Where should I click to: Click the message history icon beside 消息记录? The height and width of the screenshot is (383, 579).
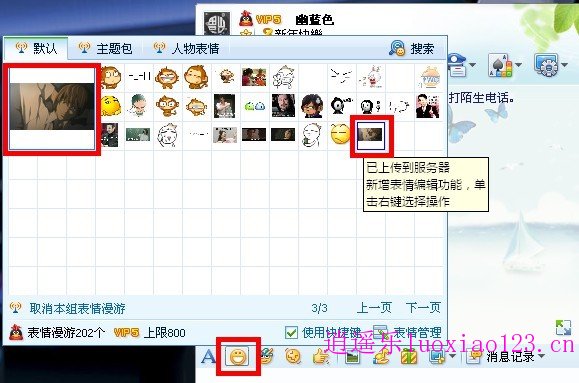[x=474, y=356]
